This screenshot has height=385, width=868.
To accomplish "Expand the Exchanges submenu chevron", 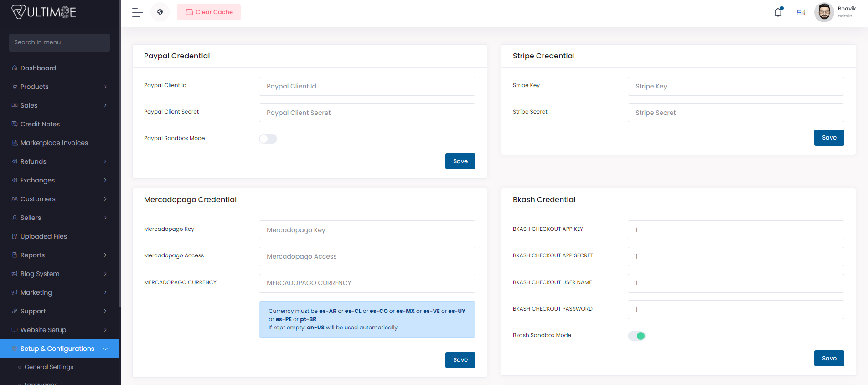I will [x=105, y=180].
